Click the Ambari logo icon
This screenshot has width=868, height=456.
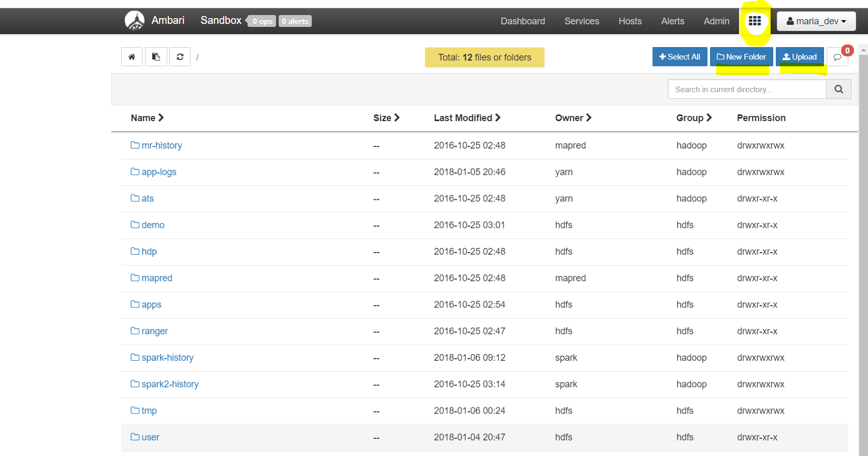coord(135,21)
